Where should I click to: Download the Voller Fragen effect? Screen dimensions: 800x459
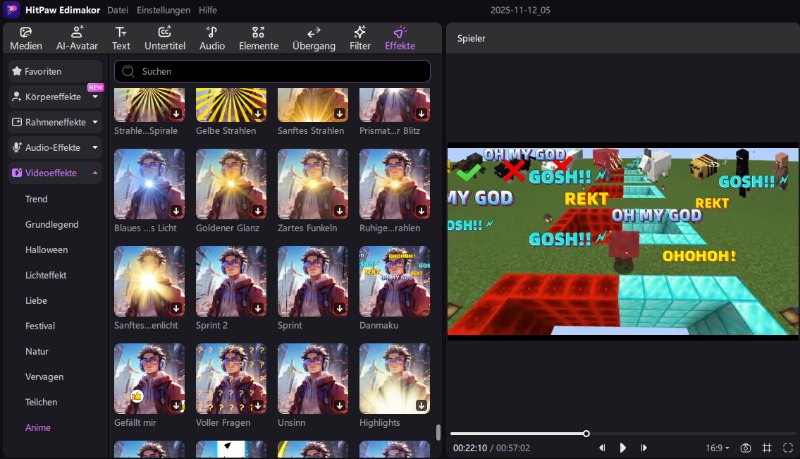pos(258,405)
